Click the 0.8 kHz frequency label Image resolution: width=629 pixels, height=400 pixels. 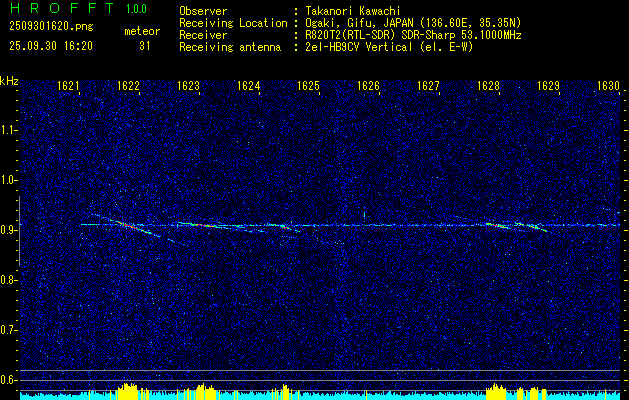click(x=8, y=280)
